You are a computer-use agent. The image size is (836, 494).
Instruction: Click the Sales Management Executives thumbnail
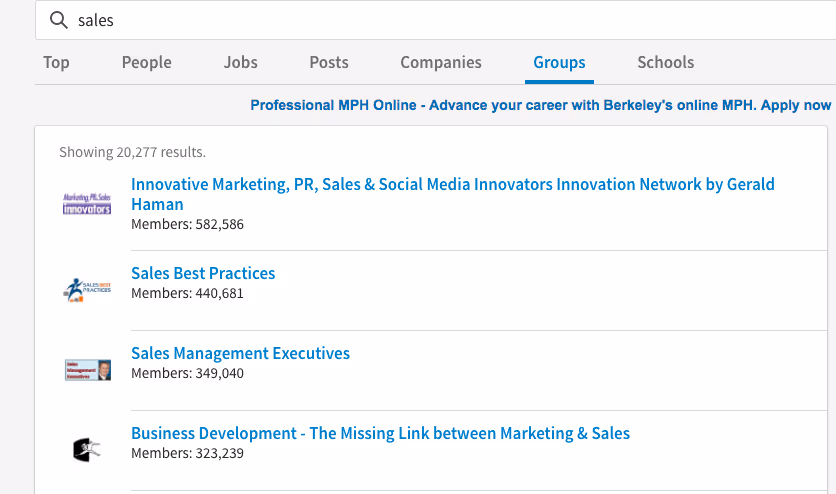87,370
